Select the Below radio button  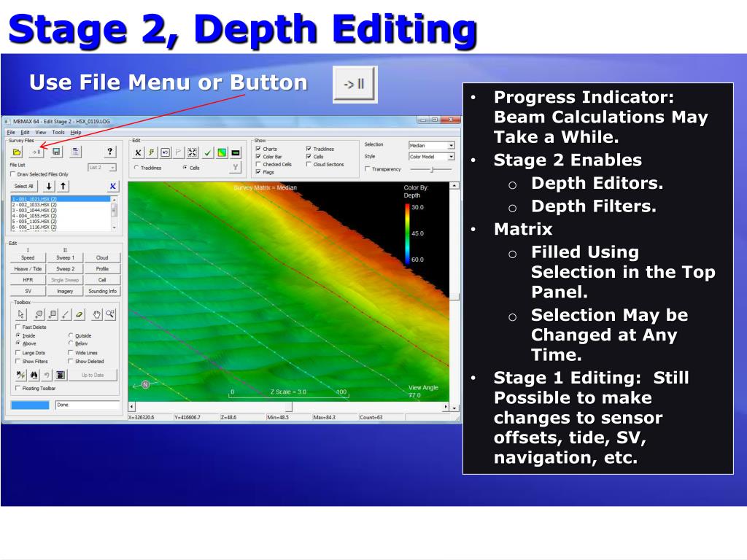71,343
